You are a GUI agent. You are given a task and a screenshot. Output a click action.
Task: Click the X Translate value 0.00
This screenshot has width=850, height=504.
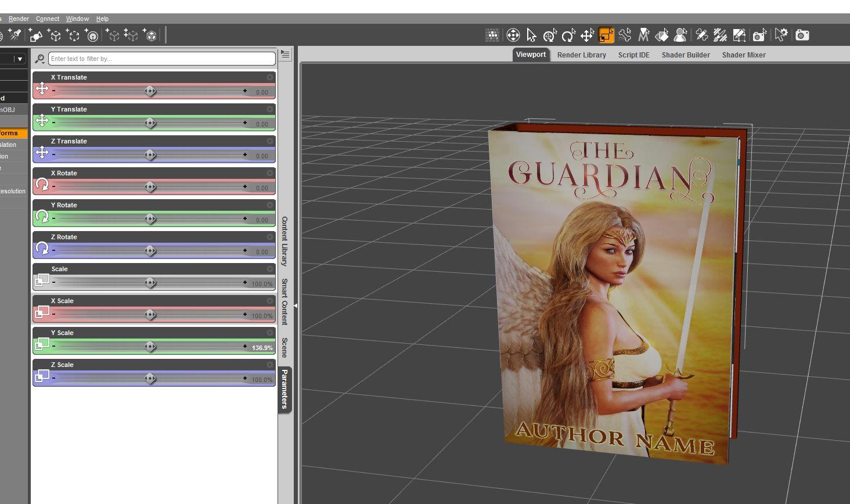point(262,92)
